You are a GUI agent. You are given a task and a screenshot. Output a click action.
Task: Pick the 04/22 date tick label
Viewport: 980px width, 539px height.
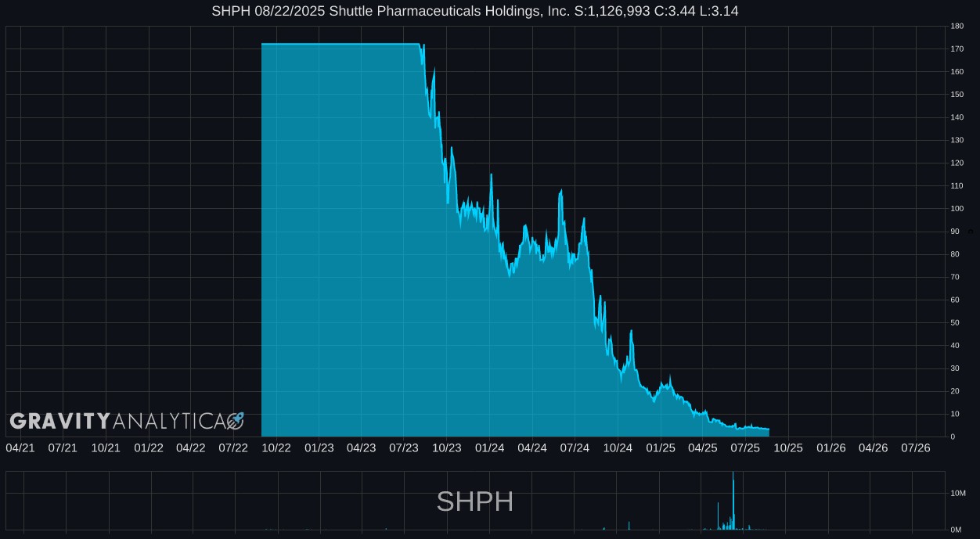coord(191,447)
